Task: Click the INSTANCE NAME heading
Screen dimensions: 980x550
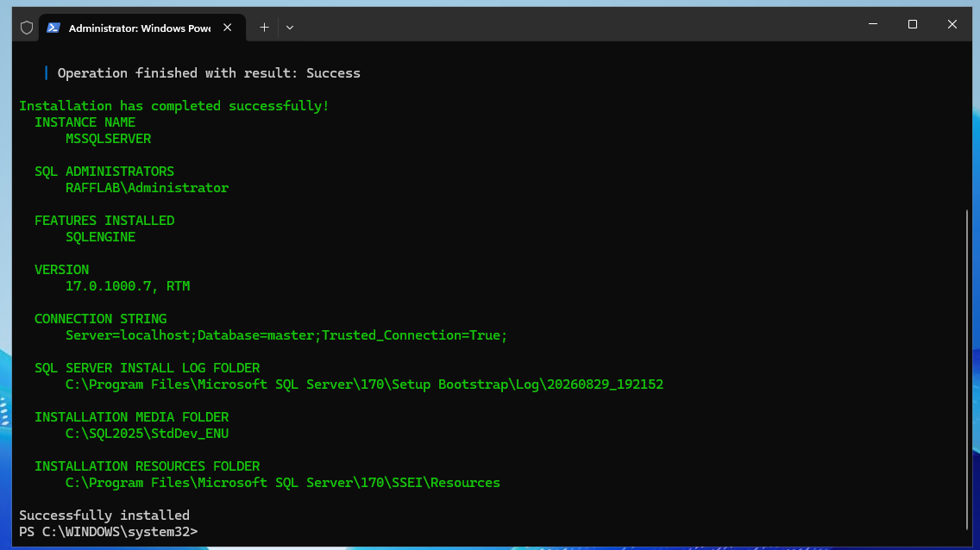Action: click(85, 122)
